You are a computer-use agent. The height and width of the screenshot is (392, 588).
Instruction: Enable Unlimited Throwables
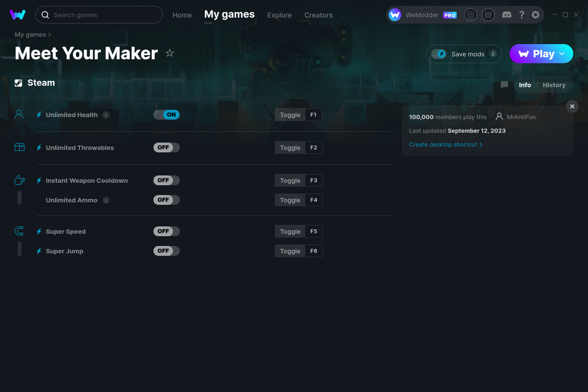pyautogui.click(x=167, y=147)
